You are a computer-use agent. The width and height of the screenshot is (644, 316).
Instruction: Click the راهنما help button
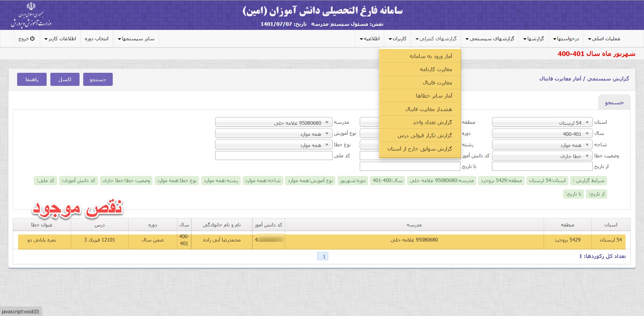pos(32,80)
